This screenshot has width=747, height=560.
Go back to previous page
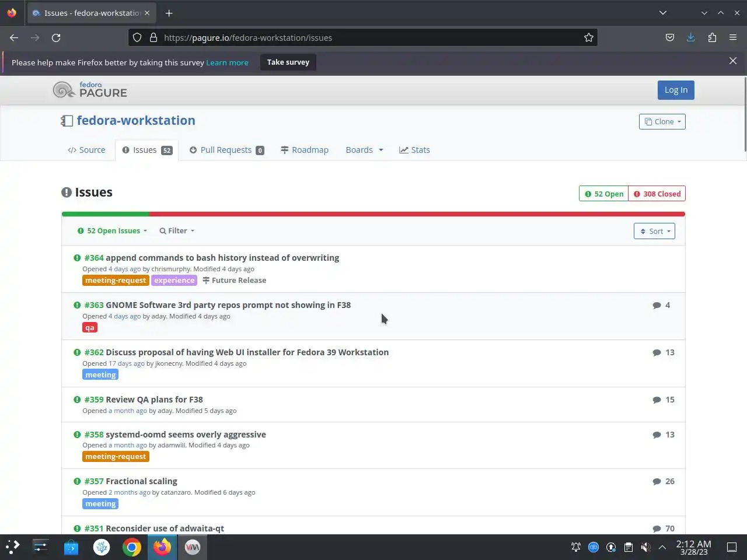click(14, 37)
